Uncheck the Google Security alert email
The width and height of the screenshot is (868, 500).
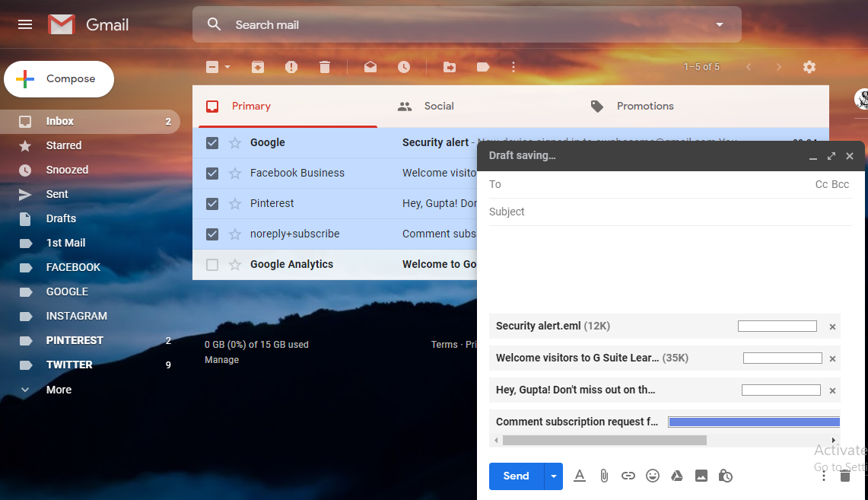[x=212, y=143]
